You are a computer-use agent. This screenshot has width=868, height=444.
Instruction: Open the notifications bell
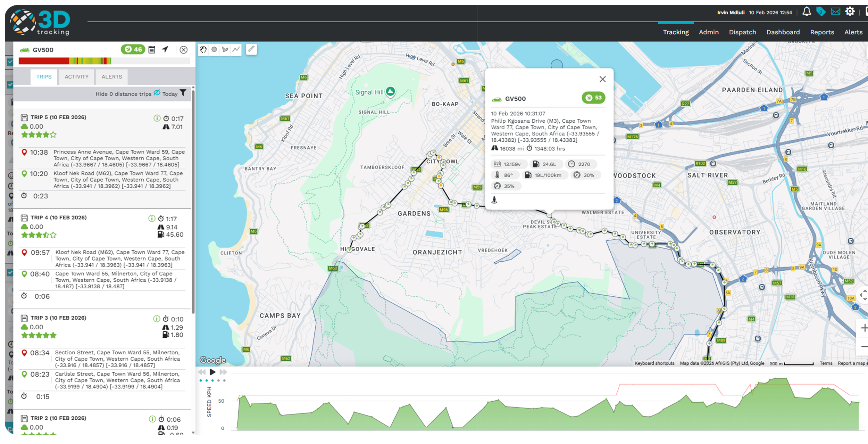[807, 12]
